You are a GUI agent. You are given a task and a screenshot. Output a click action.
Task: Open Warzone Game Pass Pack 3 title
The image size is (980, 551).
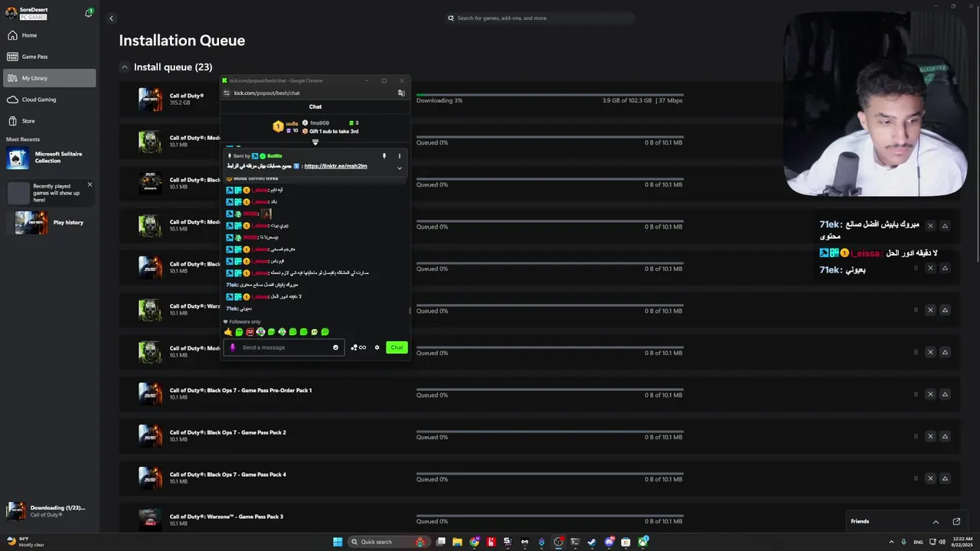[x=227, y=517]
